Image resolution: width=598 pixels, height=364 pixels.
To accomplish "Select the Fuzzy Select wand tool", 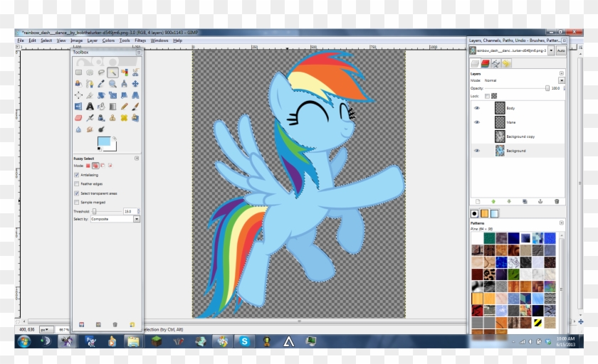I will tap(112, 73).
